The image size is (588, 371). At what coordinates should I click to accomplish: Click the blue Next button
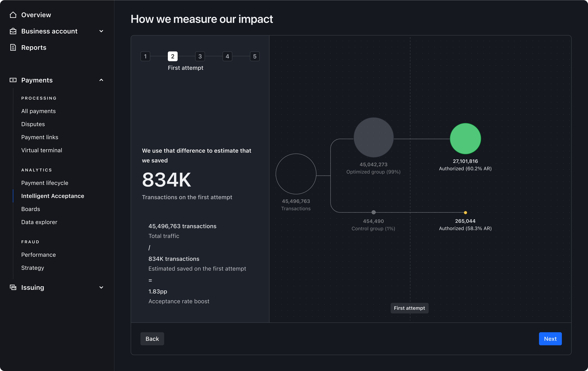click(x=550, y=339)
